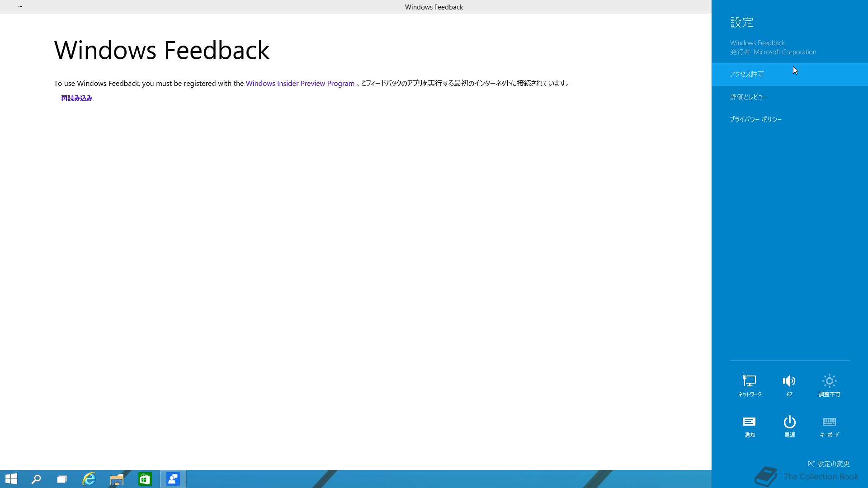Viewport: 868px width, 488px height.
Task: Click 発行者: Microsoft Corporation text
Action: tap(773, 52)
